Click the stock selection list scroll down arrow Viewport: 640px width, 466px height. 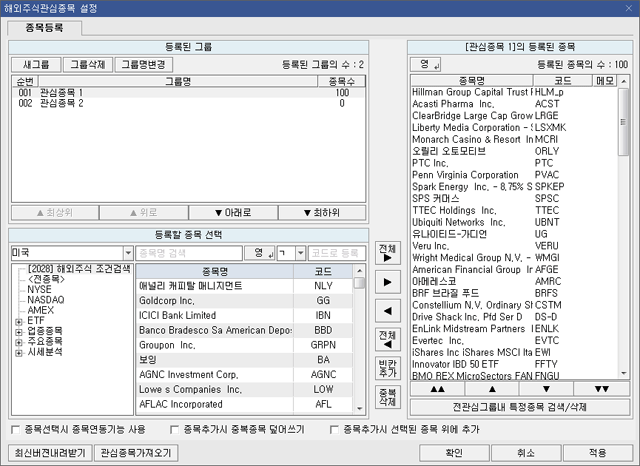point(360,408)
